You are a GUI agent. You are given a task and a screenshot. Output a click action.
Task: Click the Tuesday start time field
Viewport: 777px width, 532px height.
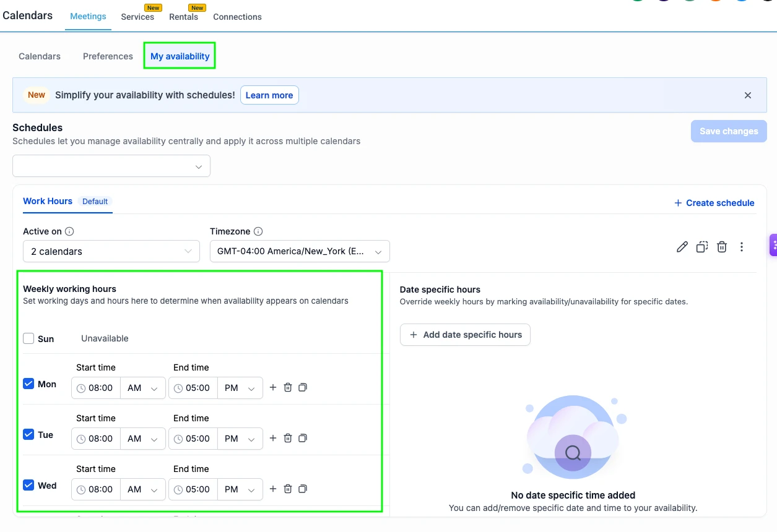(96, 439)
